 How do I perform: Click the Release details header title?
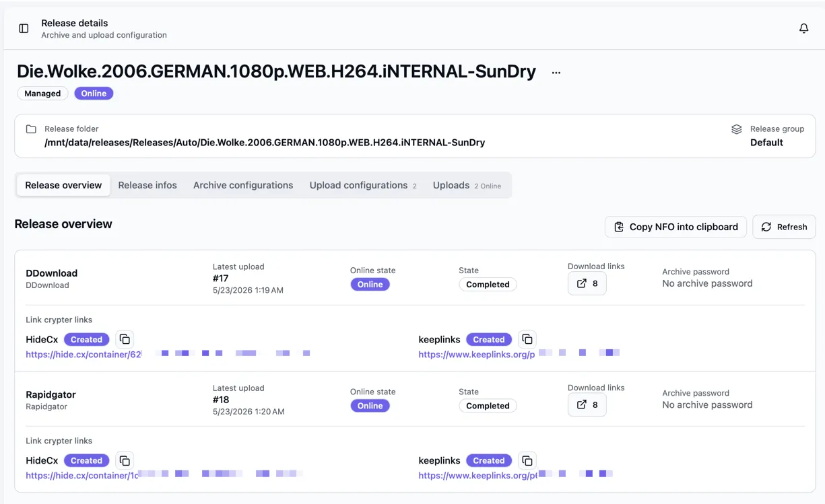pos(75,23)
